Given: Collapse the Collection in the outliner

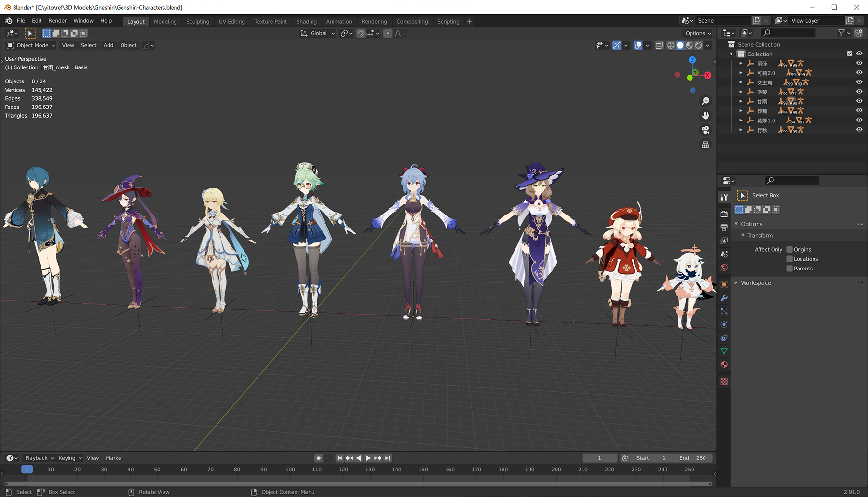Looking at the screenshot, I should pos(732,54).
